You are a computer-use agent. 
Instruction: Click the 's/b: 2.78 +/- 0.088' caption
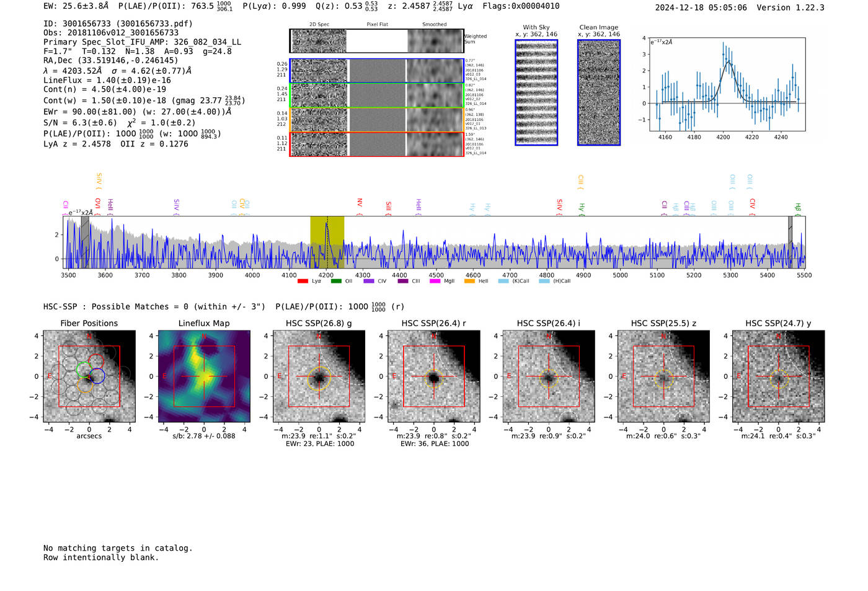[204, 436]
